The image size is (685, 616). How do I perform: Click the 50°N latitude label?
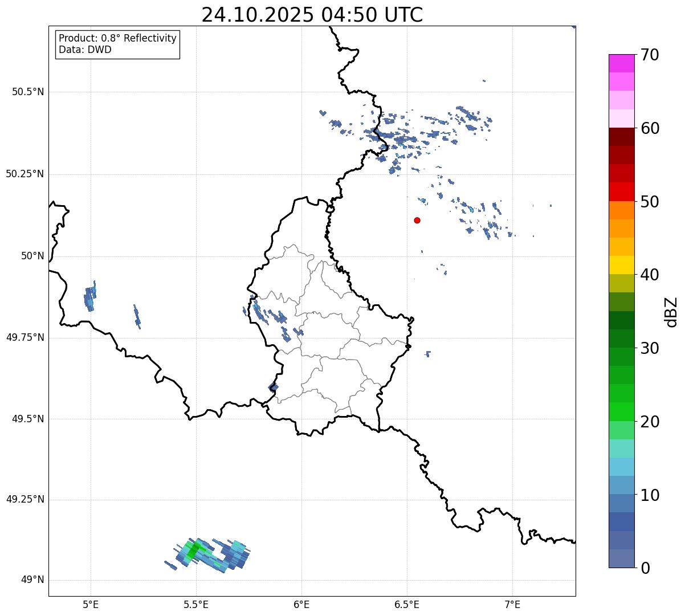coord(32,256)
